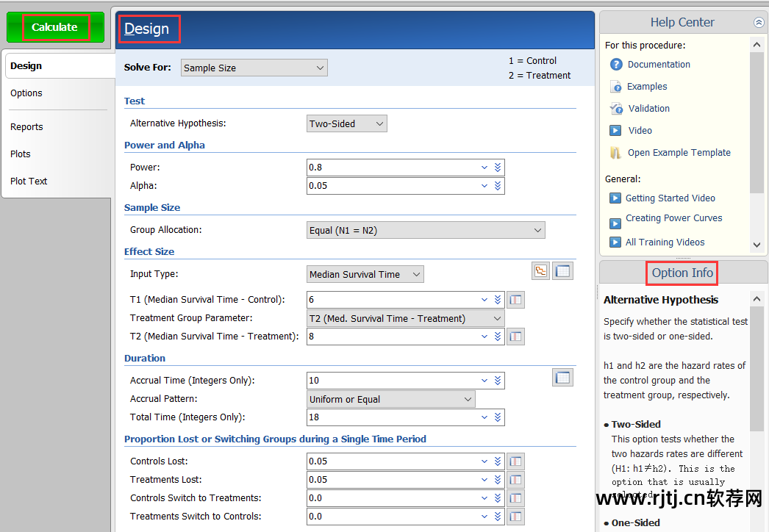The height and width of the screenshot is (532, 769).
Task: Open the column icon next to Controls Lost
Action: tap(515, 461)
